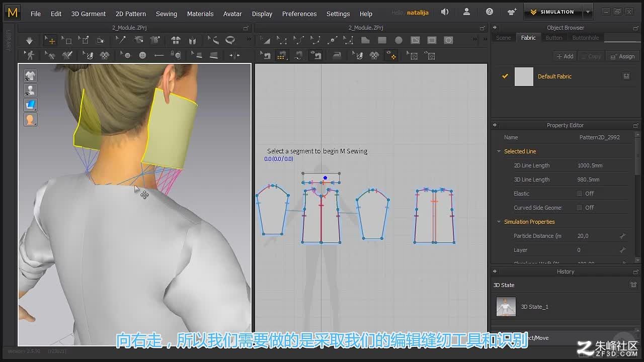Click the Simulate down-arrow icon
Viewport: 644px width, 362px height.
point(29,40)
